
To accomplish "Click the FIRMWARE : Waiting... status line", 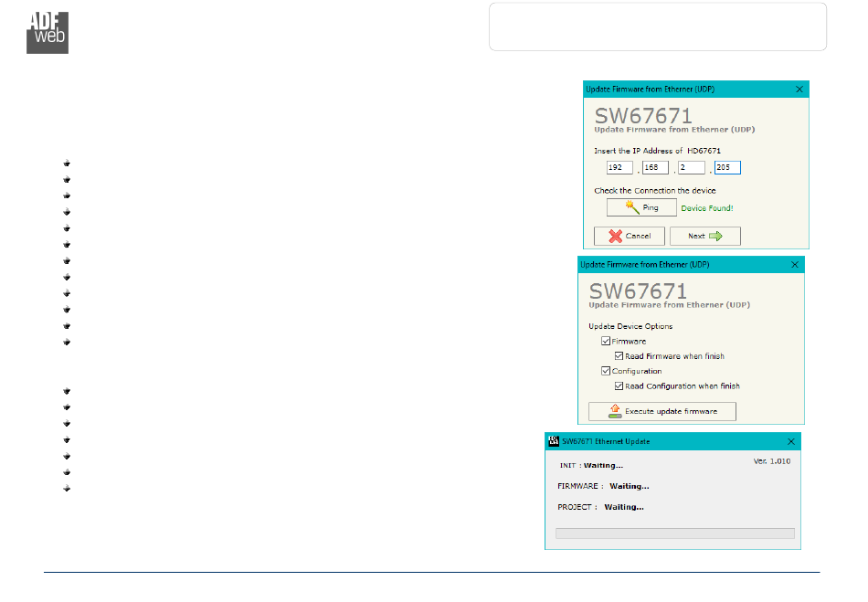I will [x=603, y=486].
